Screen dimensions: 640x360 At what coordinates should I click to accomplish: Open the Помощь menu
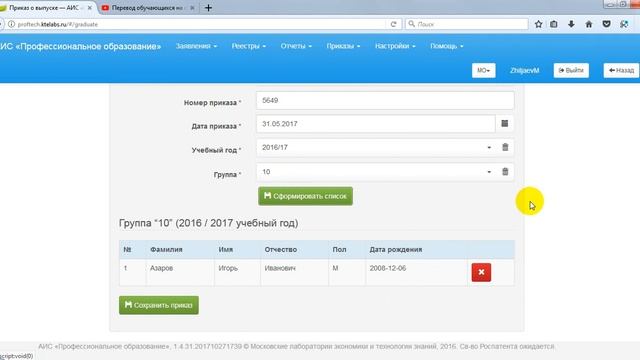click(x=447, y=46)
